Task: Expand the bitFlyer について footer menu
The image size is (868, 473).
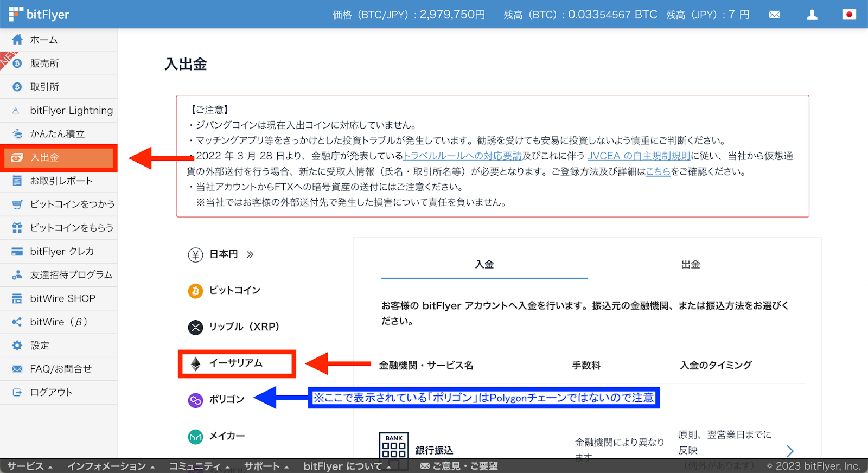Action: [347, 466]
